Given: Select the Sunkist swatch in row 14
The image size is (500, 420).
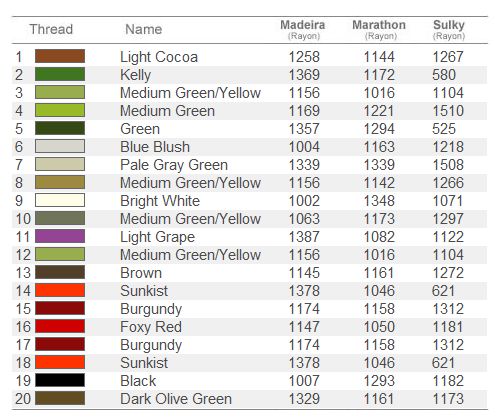Looking at the screenshot, I should click(60, 290).
